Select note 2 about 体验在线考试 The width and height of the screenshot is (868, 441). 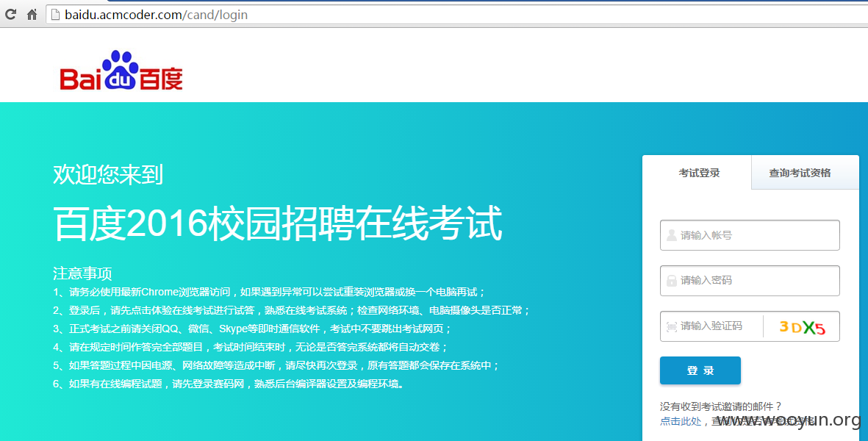(x=292, y=310)
